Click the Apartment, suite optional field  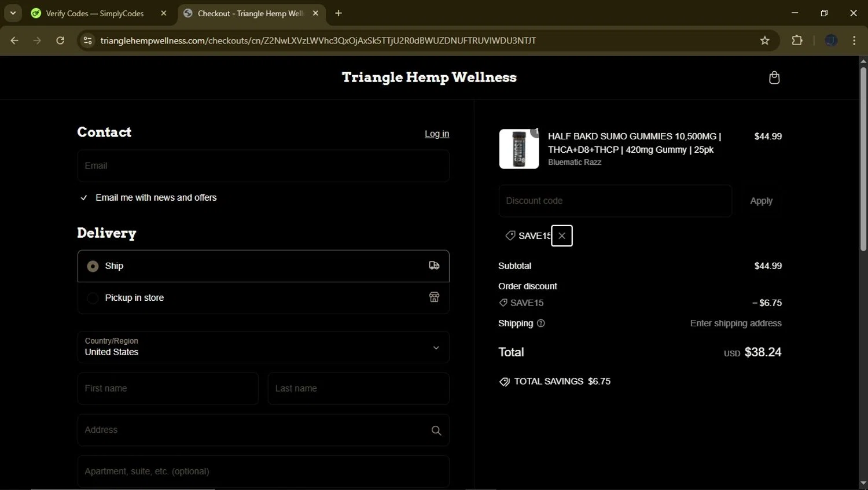[263, 471]
